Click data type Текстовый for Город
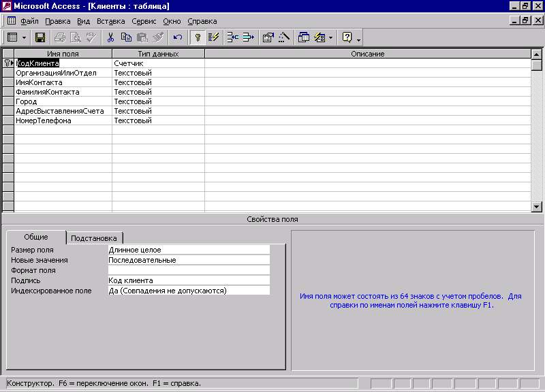Image resolution: width=545 pixels, height=392 pixels. pyautogui.click(x=159, y=101)
